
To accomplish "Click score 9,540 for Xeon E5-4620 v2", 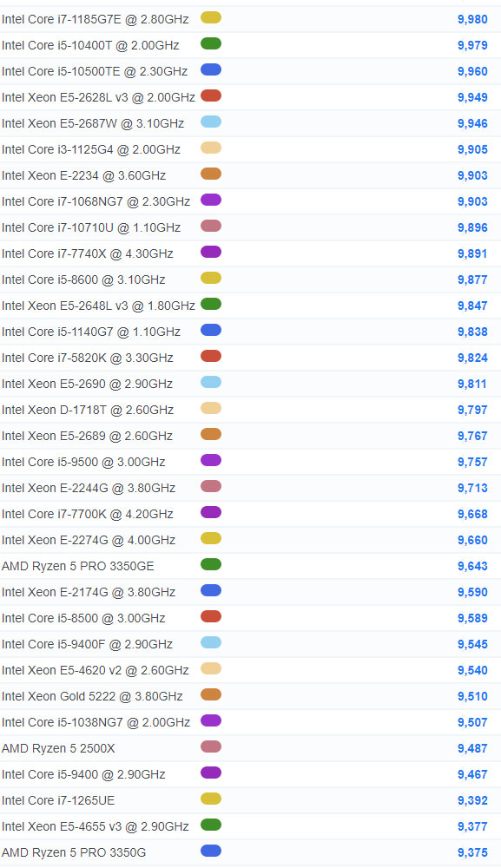I will click(x=472, y=670).
